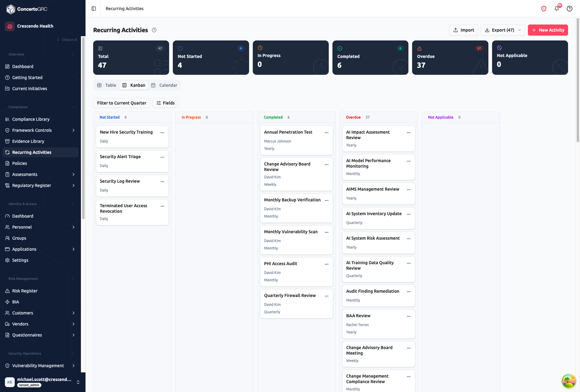Open options menu on Security Alert Triage card
The image size is (580, 392).
tap(162, 157)
